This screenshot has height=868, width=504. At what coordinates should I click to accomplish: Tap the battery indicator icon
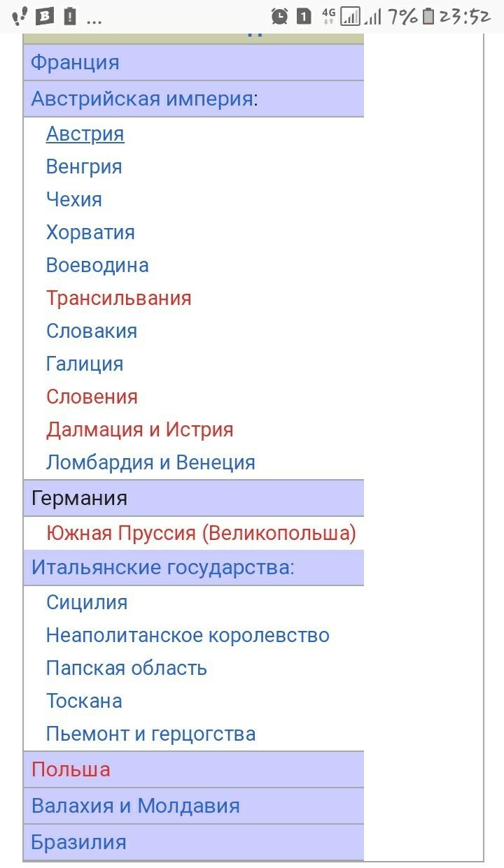click(x=428, y=16)
